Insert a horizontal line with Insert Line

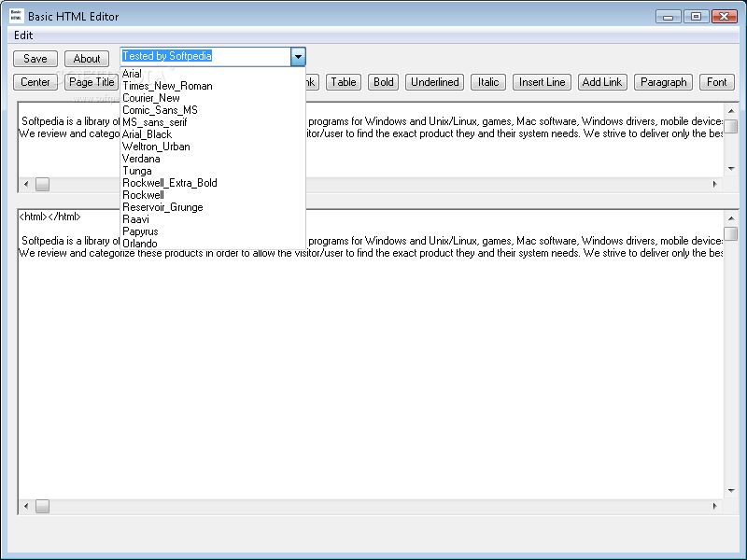pos(542,81)
